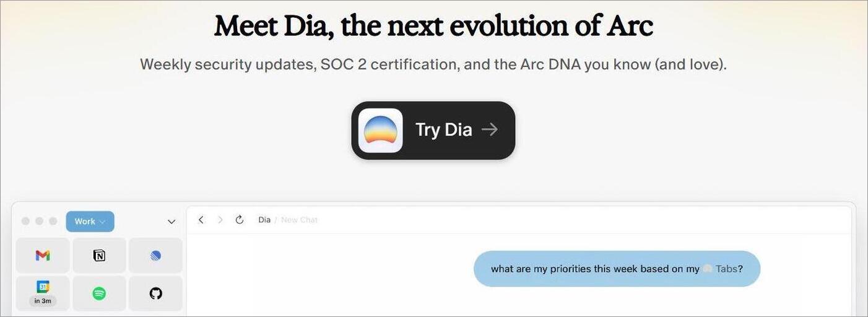Click the Tabs mention in the message
868x317 pixels.
pyautogui.click(x=723, y=269)
